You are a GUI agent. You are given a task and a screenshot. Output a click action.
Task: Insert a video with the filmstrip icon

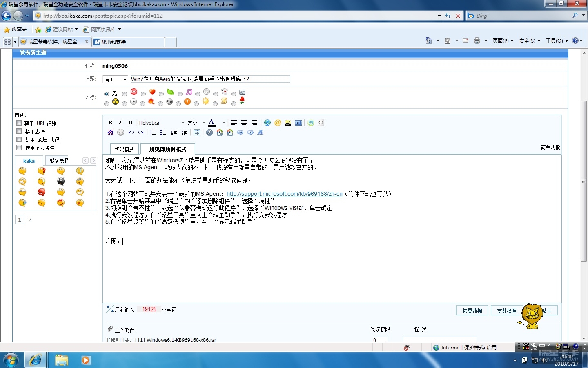298,123
